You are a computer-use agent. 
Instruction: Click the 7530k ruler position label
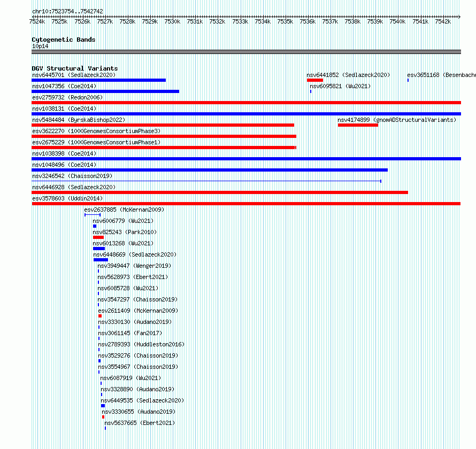[172, 21]
